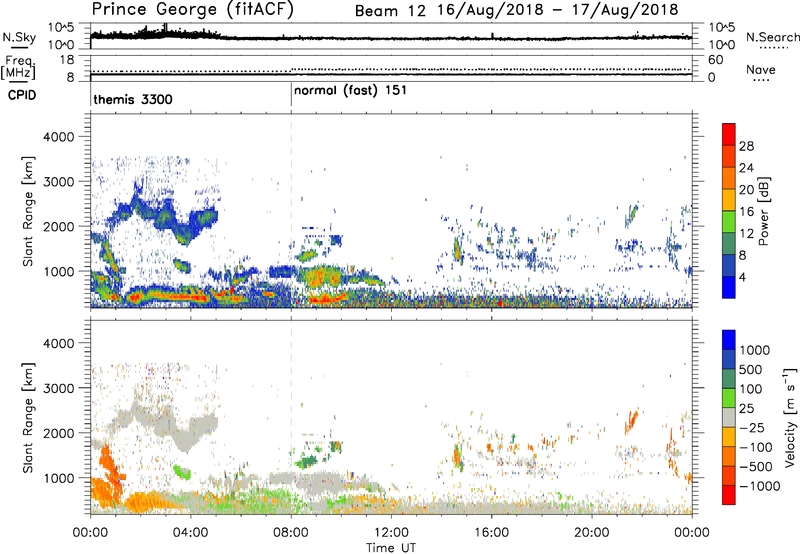
Task: Select the 16 value on the power colorbar
Action: point(746,212)
